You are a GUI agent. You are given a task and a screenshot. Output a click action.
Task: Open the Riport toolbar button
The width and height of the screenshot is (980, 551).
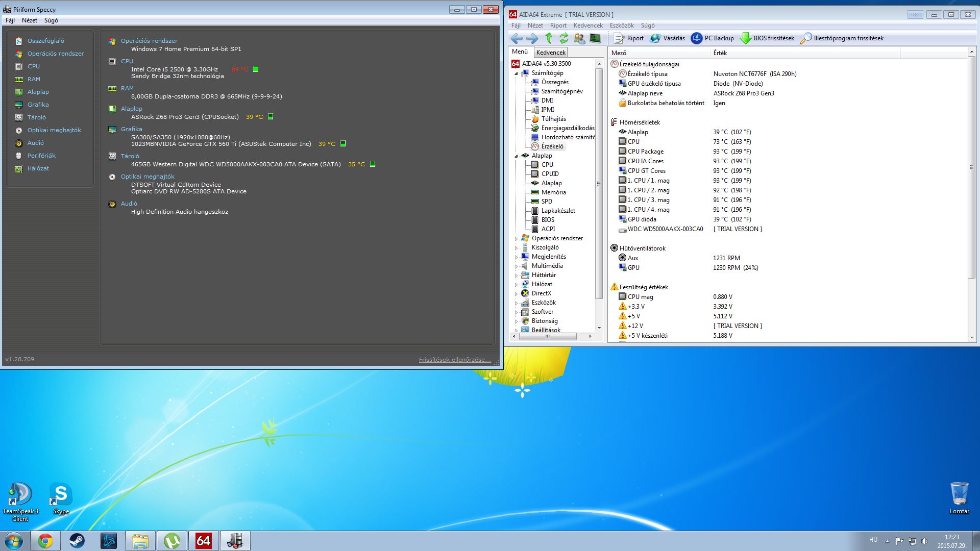629,38
